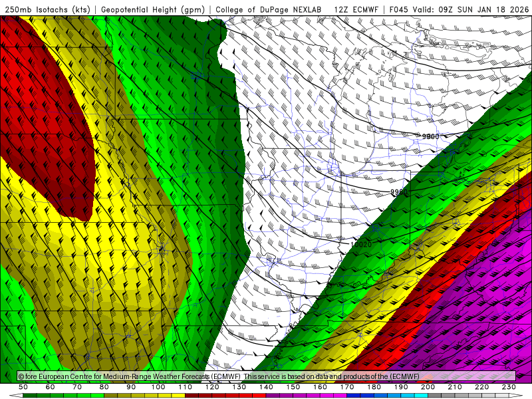Image resolution: width=532 pixels, height=399 pixels.
Task: Click the 160 knot scale label
Action: (x=320, y=387)
